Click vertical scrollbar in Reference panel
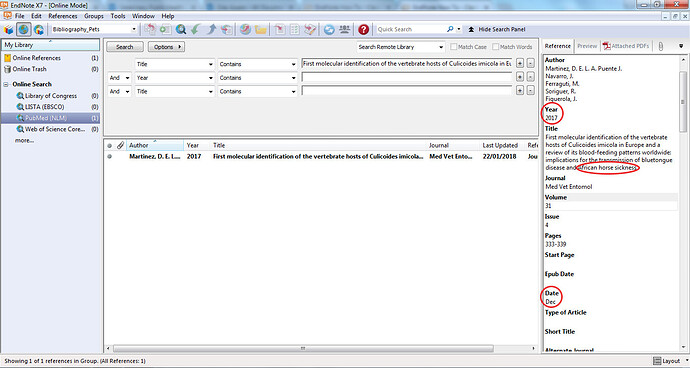Screen dimensions: 690x368 (683, 101)
